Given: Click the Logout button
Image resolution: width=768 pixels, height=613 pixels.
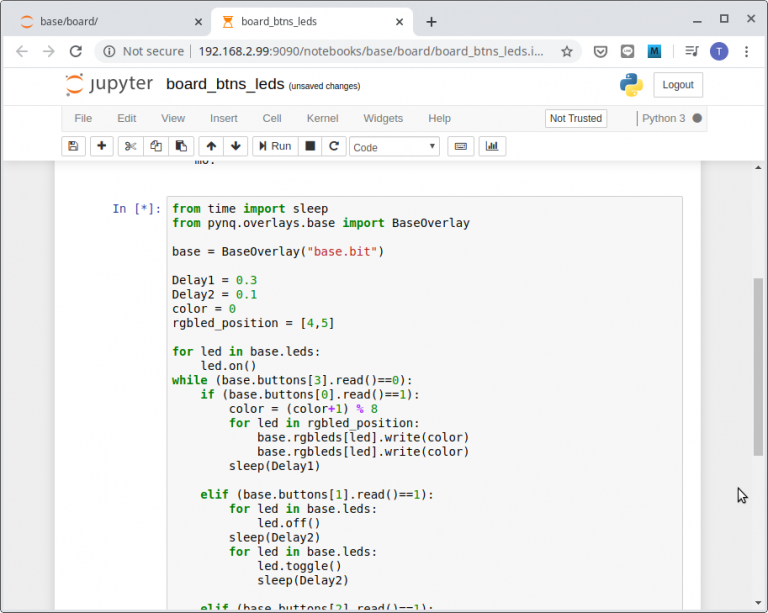Looking at the screenshot, I should pos(677,85).
